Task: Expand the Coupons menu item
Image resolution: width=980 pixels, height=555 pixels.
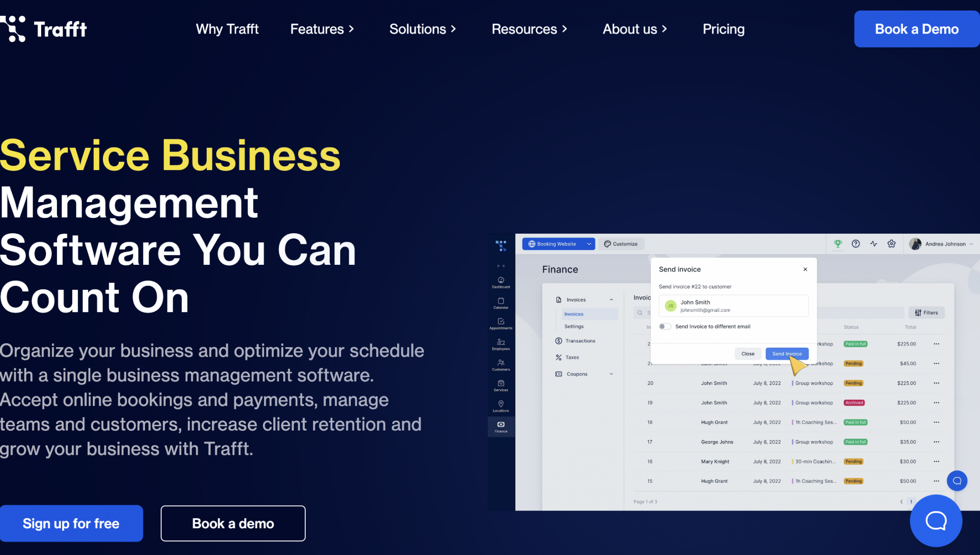Action: [611, 374]
